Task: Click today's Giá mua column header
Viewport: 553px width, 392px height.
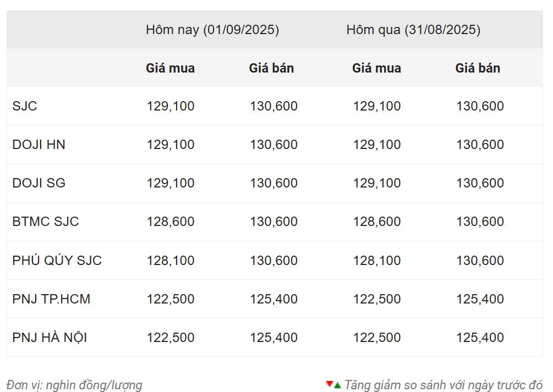Action: pos(171,68)
